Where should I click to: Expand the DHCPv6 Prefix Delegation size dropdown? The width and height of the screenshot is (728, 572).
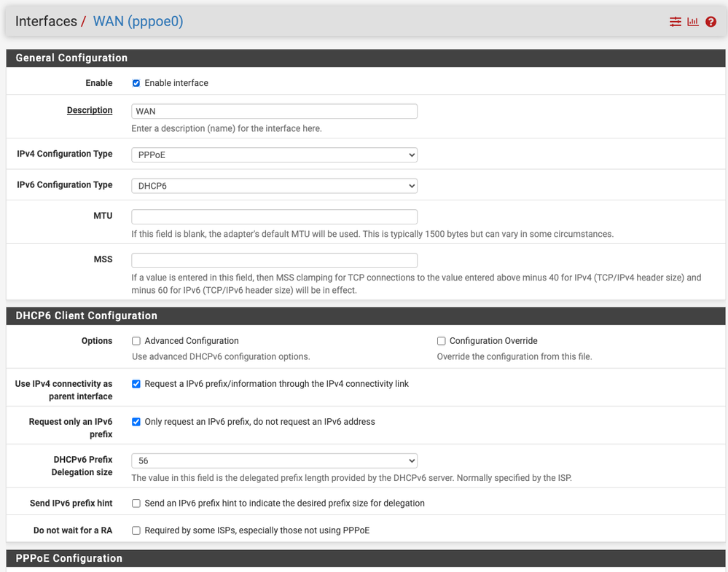click(274, 461)
